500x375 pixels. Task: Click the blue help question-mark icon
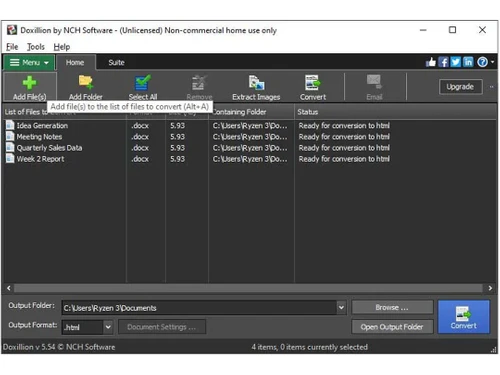pyautogui.click(x=482, y=62)
